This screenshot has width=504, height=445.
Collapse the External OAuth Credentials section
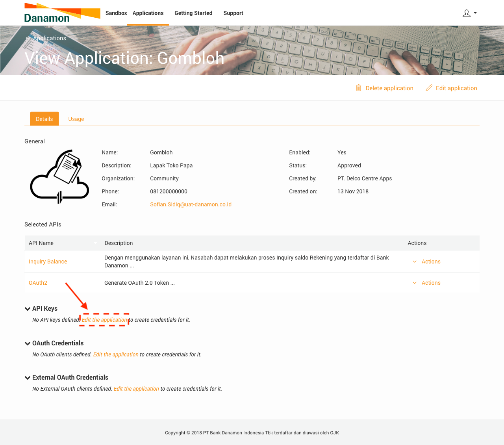[28, 378]
